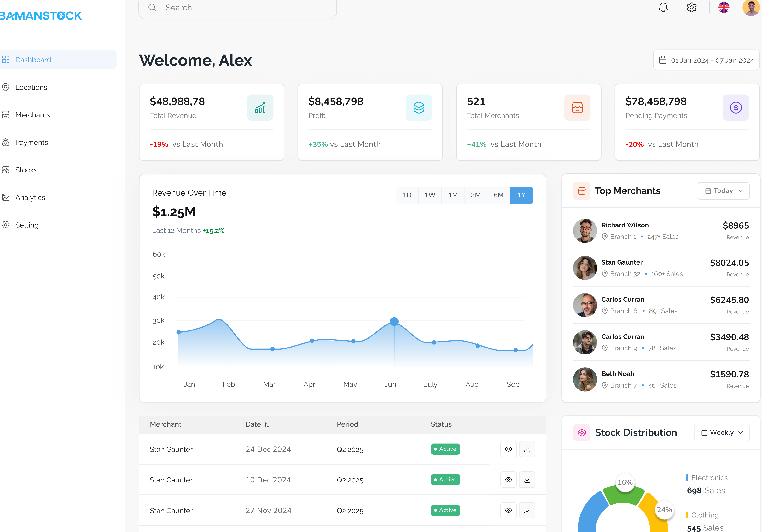
Task: Select the 1Y chart range
Action: point(521,195)
